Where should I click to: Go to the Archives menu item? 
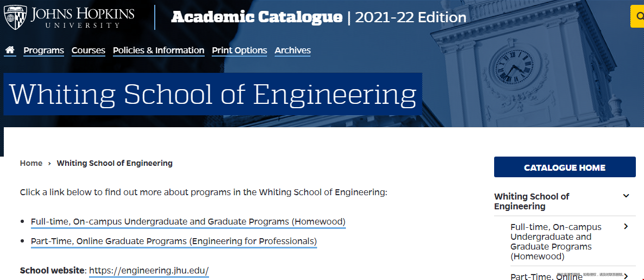[x=293, y=51]
